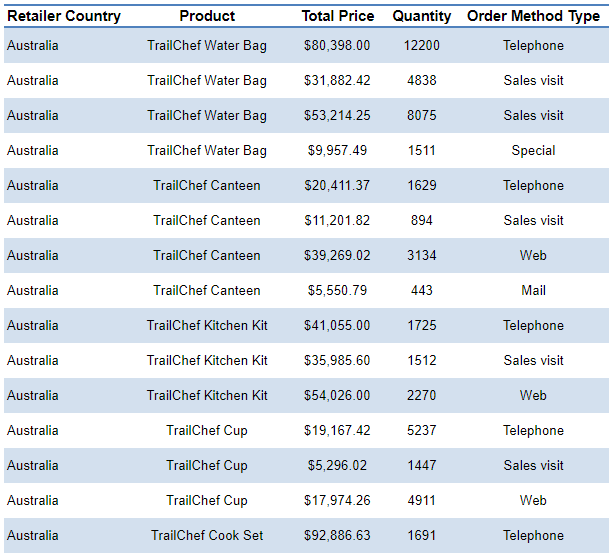Select the Special order method cell
The height and width of the screenshot is (554, 613).
point(533,151)
